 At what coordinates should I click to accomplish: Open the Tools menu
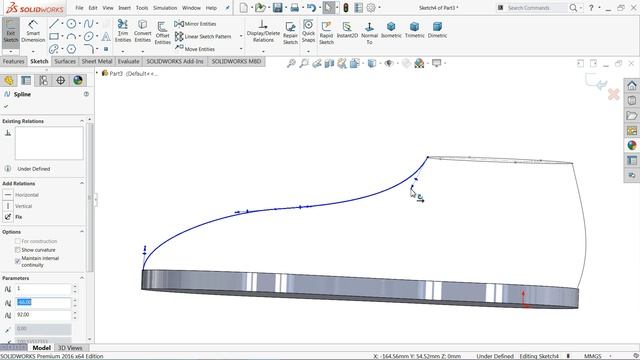(142, 8)
